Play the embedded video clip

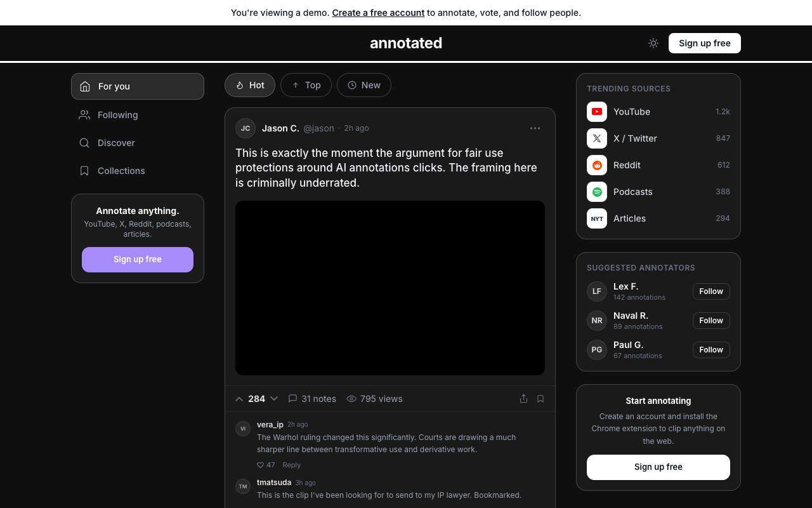tap(390, 288)
